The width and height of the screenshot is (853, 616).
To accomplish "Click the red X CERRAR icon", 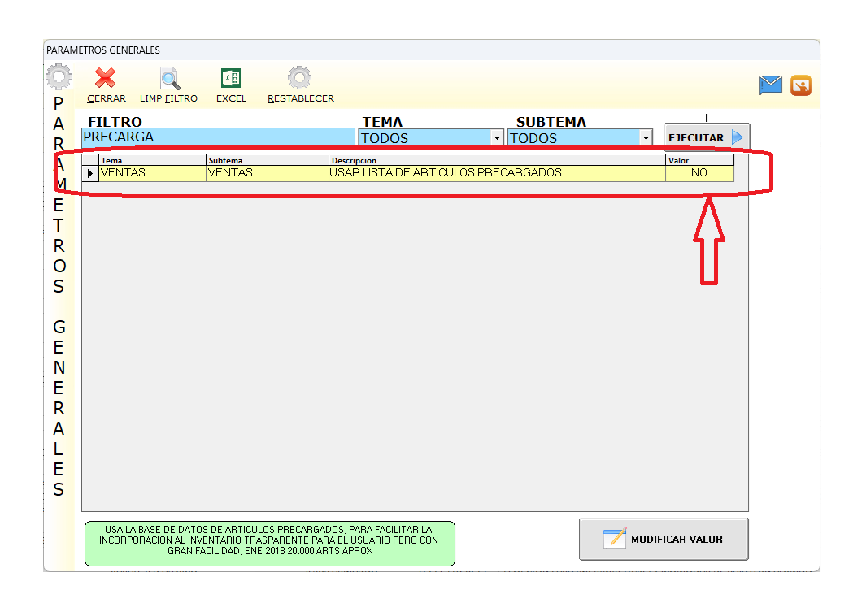I will (106, 79).
